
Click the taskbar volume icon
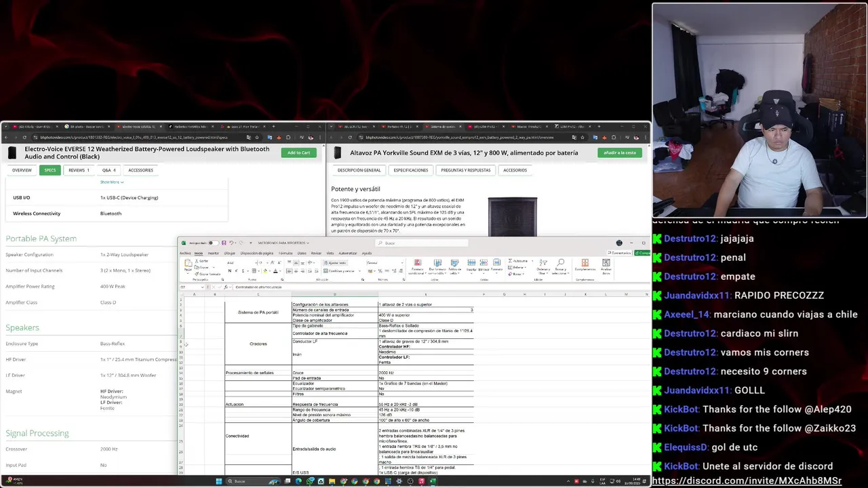coord(618,481)
